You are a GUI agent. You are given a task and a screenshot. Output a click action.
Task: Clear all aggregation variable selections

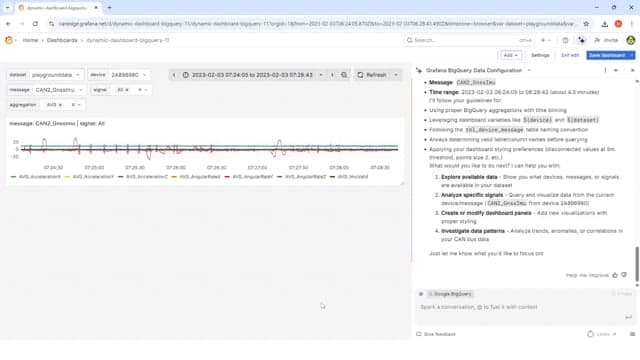[x=73, y=105]
